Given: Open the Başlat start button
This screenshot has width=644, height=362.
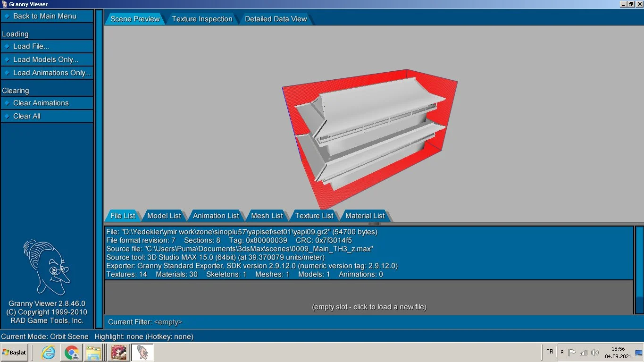Looking at the screenshot, I should click(15, 353).
